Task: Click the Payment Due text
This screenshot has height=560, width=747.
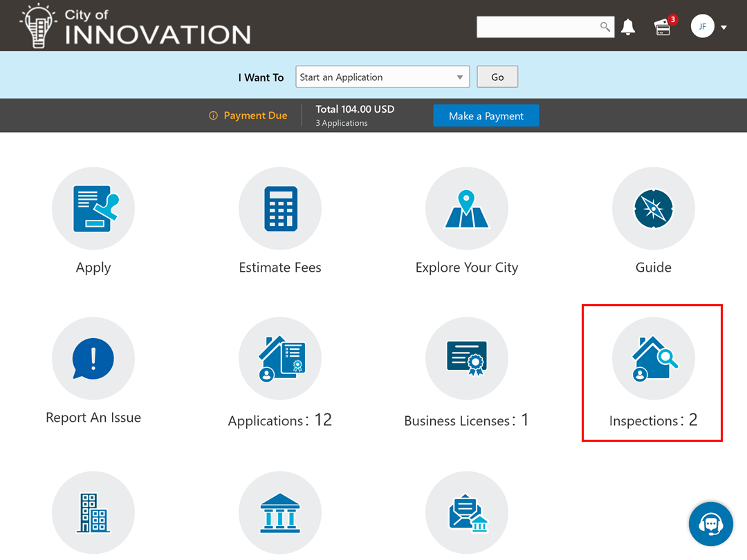Action: tap(255, 115)
